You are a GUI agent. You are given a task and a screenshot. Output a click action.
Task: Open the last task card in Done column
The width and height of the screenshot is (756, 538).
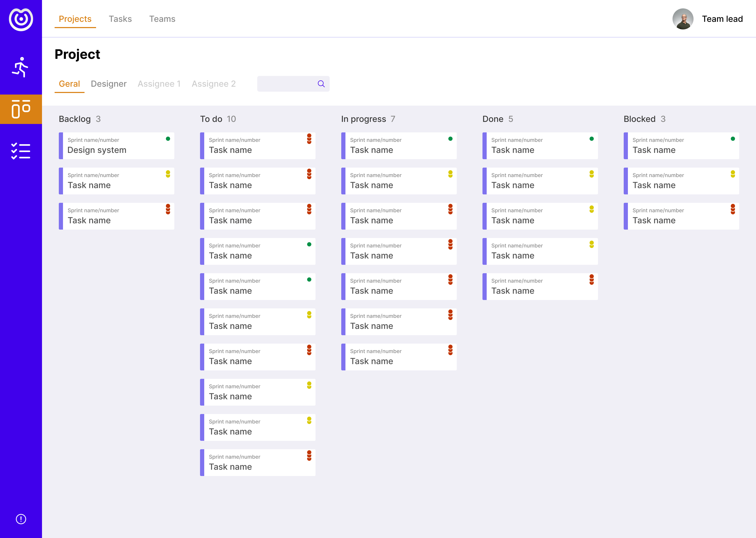(540, 287)
